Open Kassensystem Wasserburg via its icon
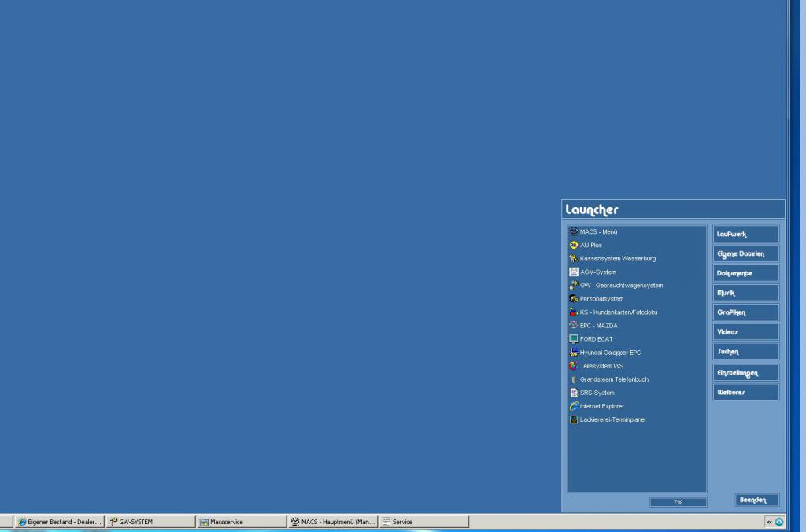The height and width of the screenshot is (532, 806). pyautogui.click(x=574, y=259)
